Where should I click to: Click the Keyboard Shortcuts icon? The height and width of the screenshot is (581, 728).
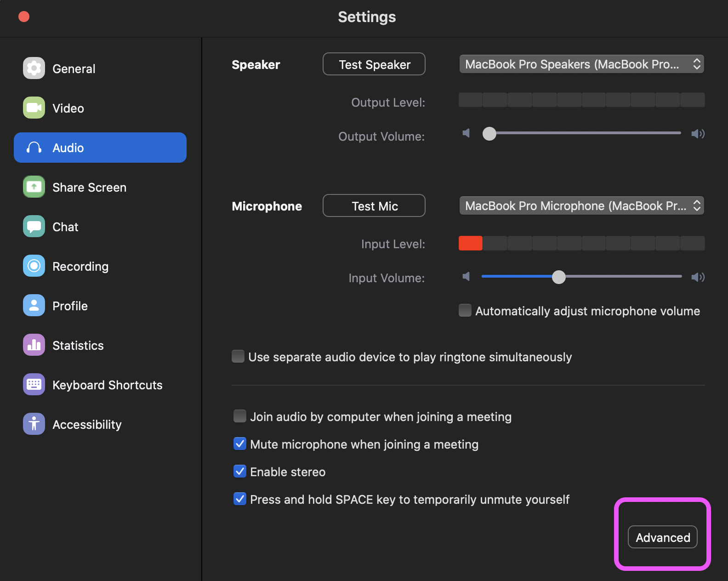coord(34,384)
